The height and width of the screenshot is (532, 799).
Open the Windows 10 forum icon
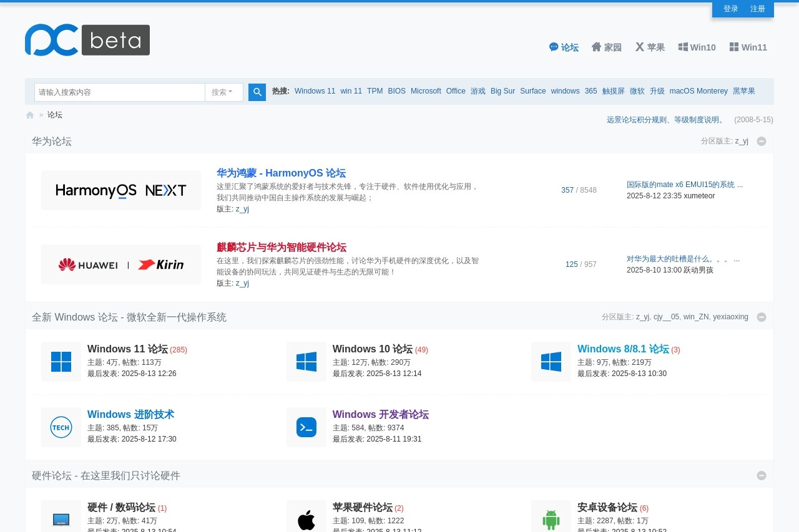(x=306, y=362)
